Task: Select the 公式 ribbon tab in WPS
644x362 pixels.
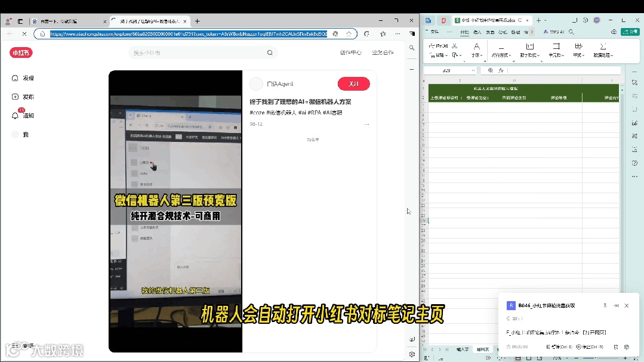Action: tap(503, 32)
